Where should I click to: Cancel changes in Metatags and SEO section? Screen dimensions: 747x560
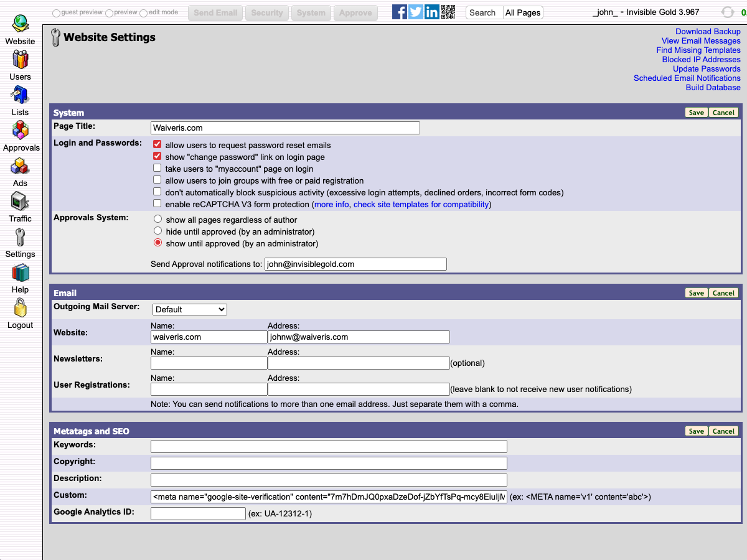point(723,431)
